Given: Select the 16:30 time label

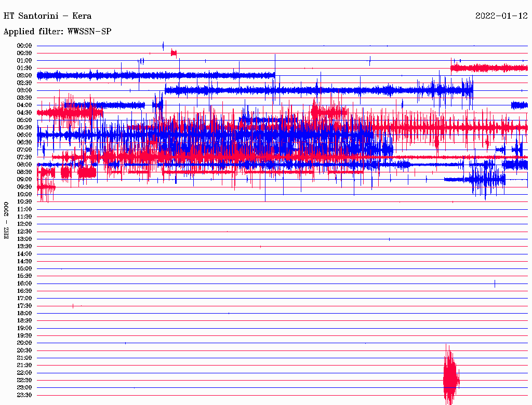Looking at the screenshot, I should pyautogui.click(x=24, y=291).
